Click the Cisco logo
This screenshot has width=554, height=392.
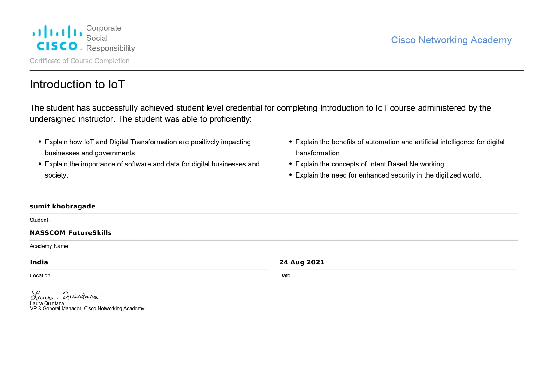point(57,38)
